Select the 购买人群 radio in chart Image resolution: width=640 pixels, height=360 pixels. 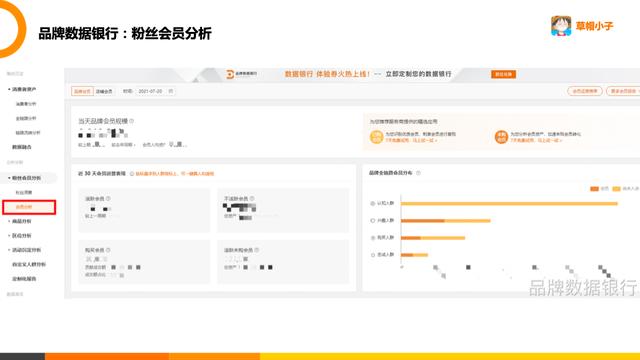coord(372,238)
